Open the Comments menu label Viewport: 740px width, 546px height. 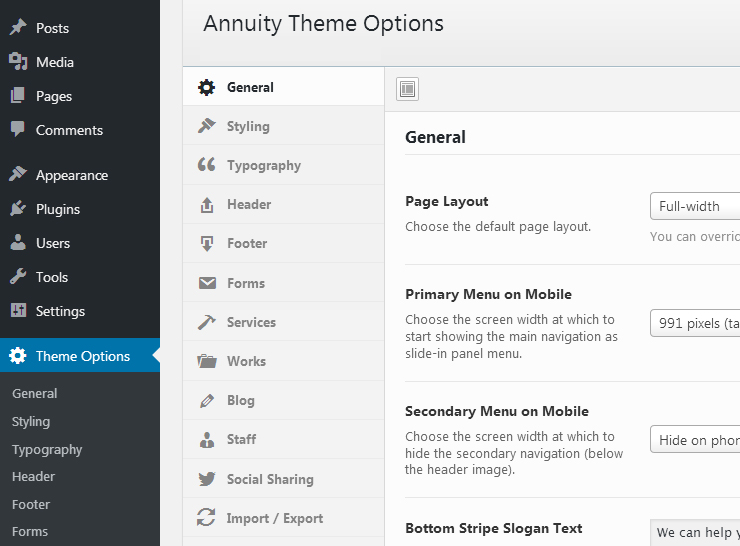[x=69, y=130]
